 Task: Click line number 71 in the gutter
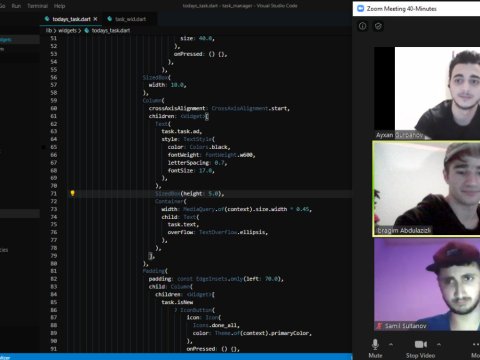point(54,193)
